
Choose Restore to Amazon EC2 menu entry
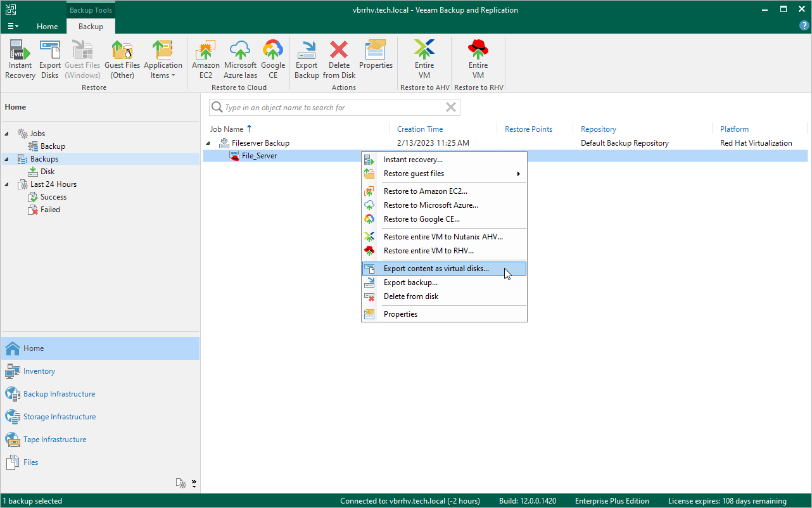click(444, 191)
